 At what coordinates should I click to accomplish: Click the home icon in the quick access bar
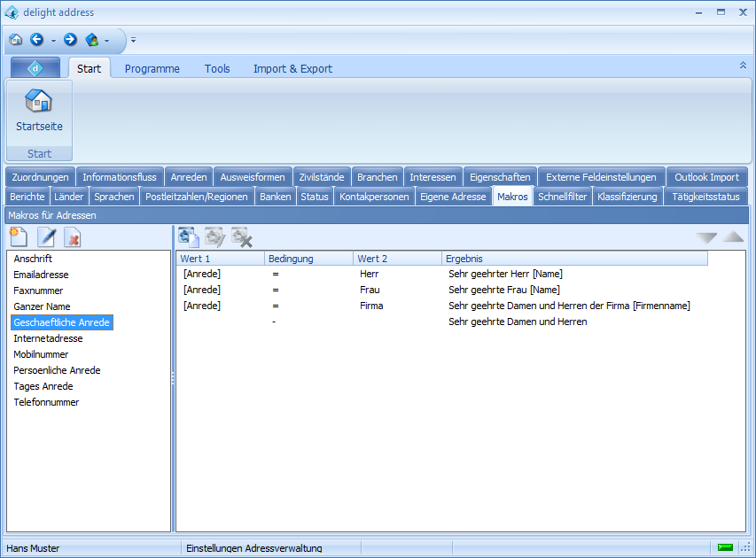click(x=16, y=40)
